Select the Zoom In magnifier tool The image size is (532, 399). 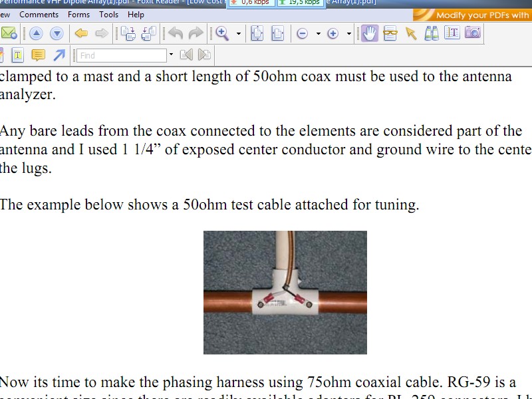(222, 33)
